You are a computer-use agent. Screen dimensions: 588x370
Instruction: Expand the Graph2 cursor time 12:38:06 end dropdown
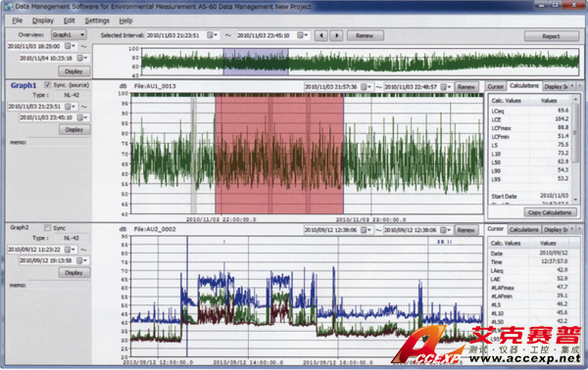pos(446,230)
